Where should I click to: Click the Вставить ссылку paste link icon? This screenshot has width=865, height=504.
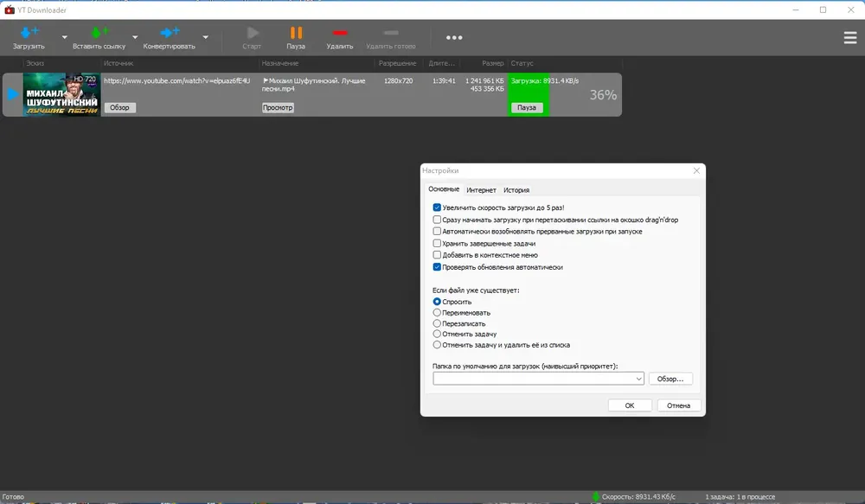99,33
